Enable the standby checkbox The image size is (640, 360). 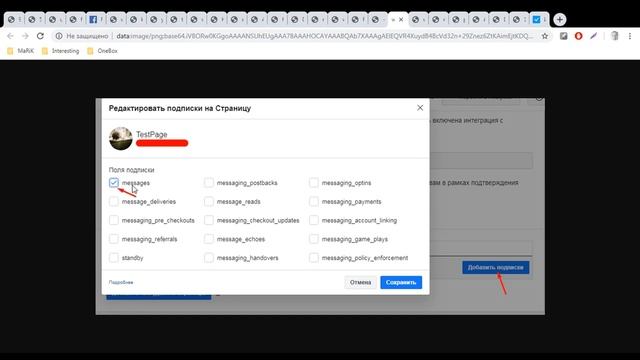114,258
